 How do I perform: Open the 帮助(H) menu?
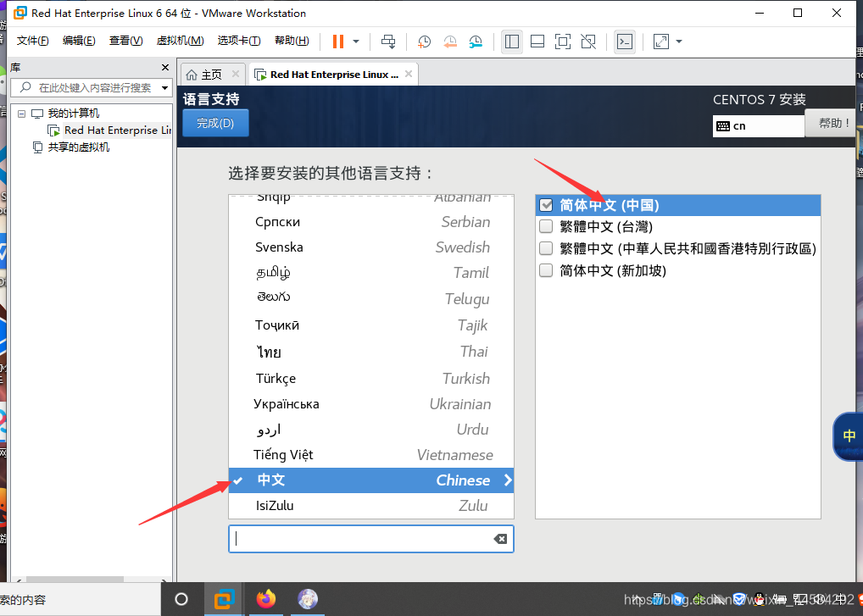coord(292,41)
